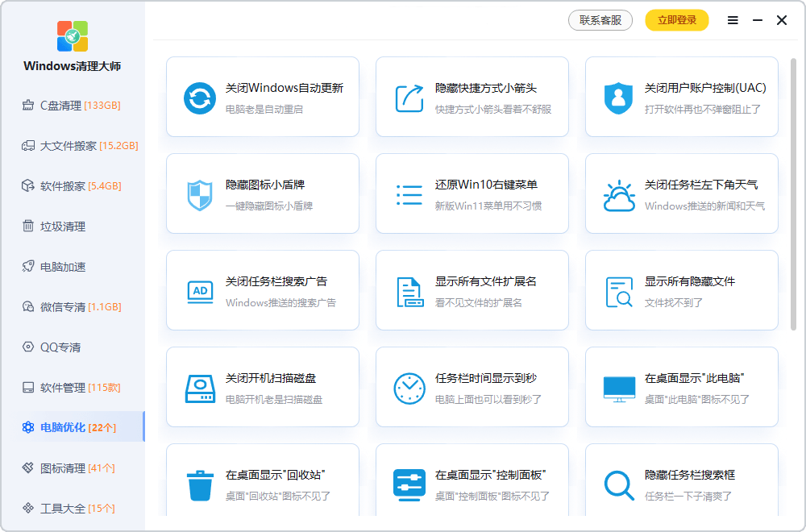This screenshot has height=532, width=806.
Task: Click the text 任务栏一下子清爽了
Action: pos(688,496)
